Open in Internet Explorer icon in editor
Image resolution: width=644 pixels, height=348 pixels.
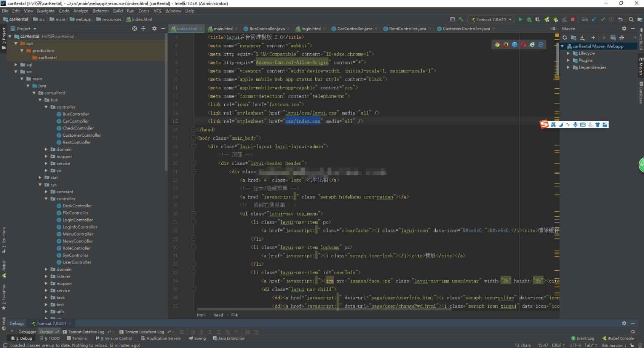click(532, 45)
